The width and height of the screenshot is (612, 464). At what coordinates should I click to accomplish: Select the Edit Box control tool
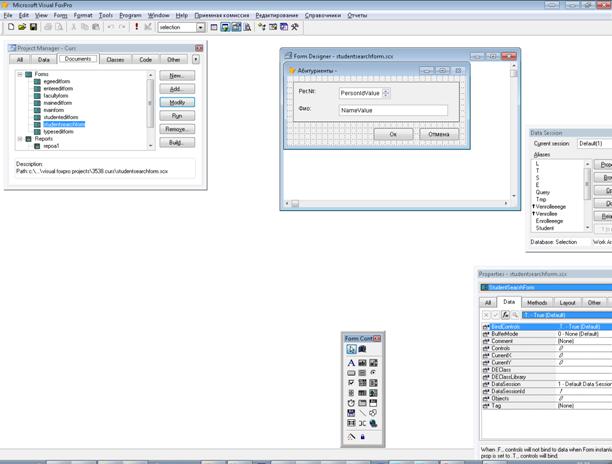[374, 363]
